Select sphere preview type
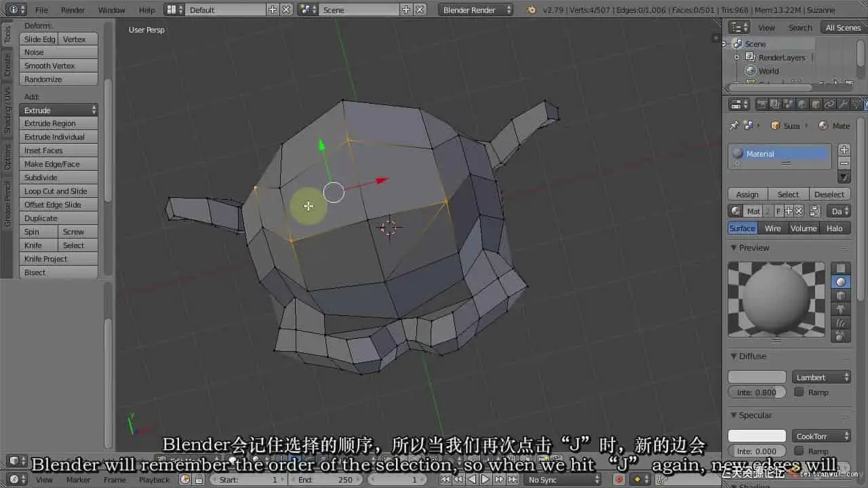This screenshot has width=868, height=488. pos(841,282)
